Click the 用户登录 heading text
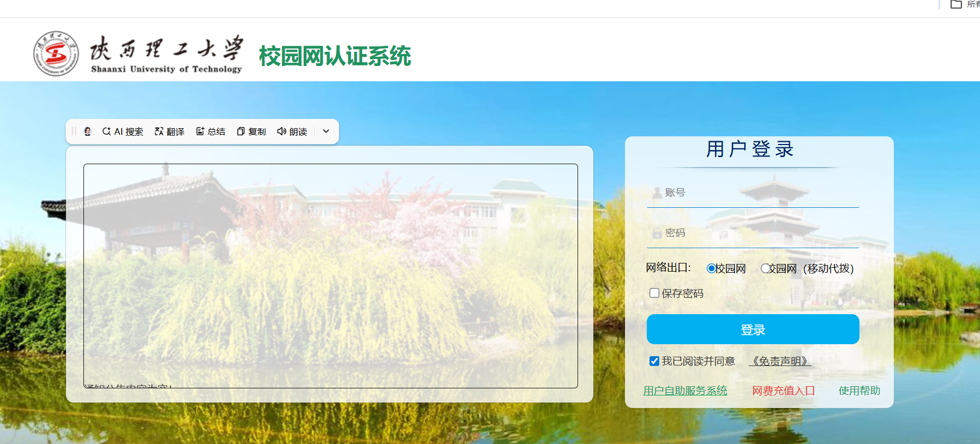The image size is (980, 444). pyautogui.click(x=750, y=149)
